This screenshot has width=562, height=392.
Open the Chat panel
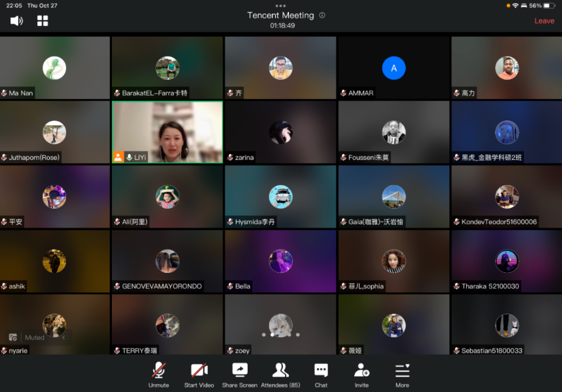point(321,375)
